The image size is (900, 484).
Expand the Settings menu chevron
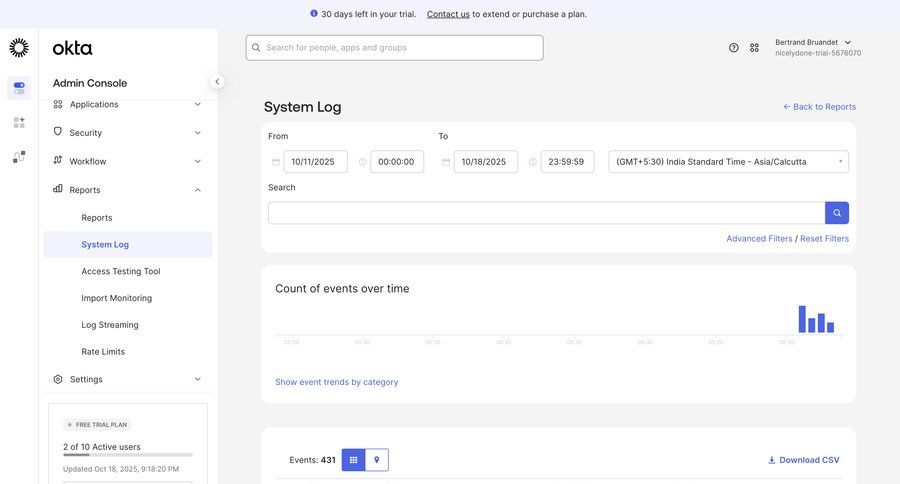[197, 380]
